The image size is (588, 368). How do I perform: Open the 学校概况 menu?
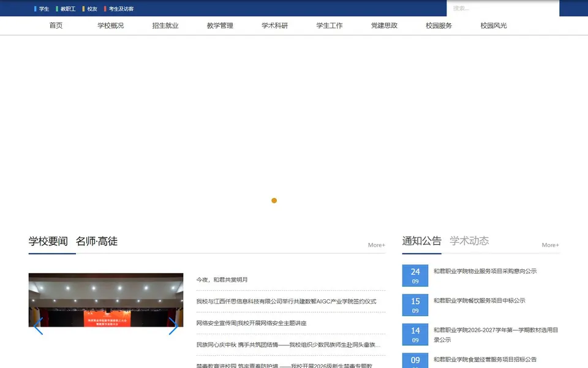pos(111,26)
